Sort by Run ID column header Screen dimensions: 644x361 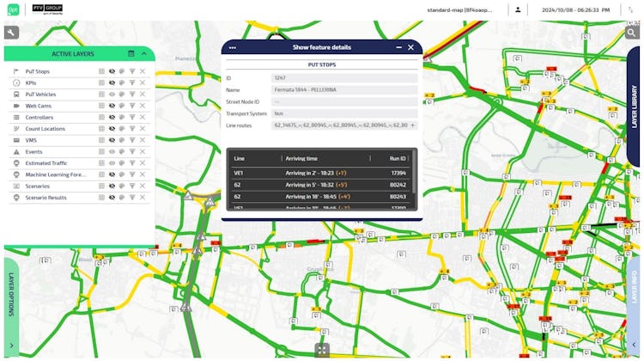pos(398,159)
